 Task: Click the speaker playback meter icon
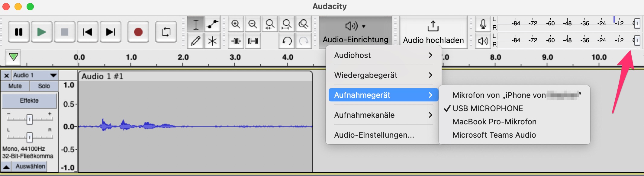(x=483, y=41)
